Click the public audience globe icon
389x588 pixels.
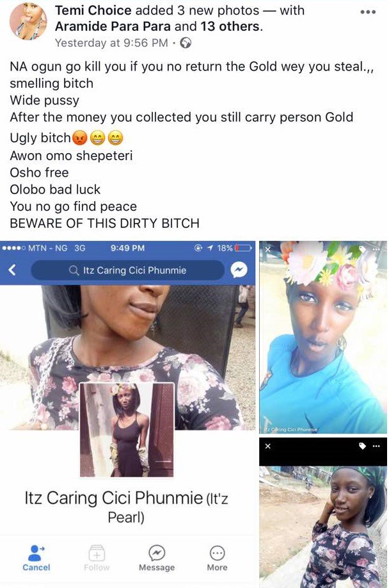tap(186, 43)
